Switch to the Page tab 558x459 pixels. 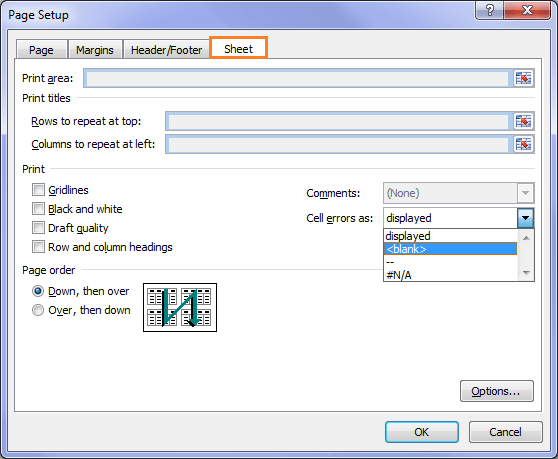pyautogui.click(x=41, y=50)
